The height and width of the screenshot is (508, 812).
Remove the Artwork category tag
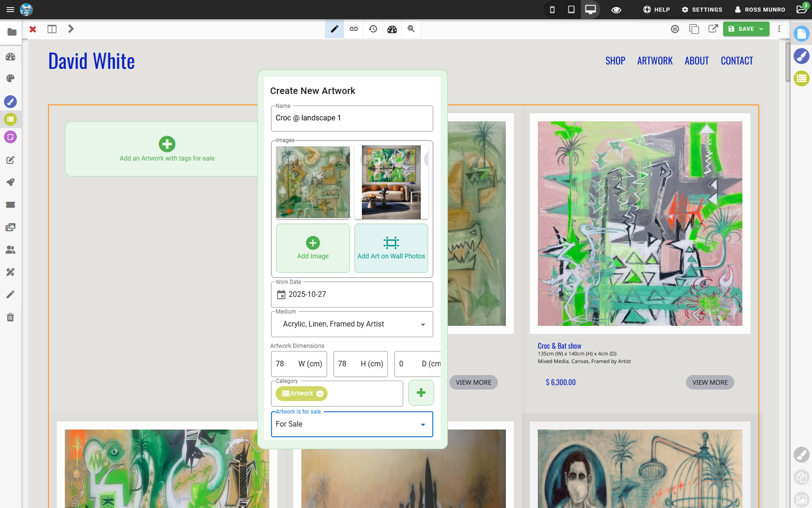pos(320,394)
